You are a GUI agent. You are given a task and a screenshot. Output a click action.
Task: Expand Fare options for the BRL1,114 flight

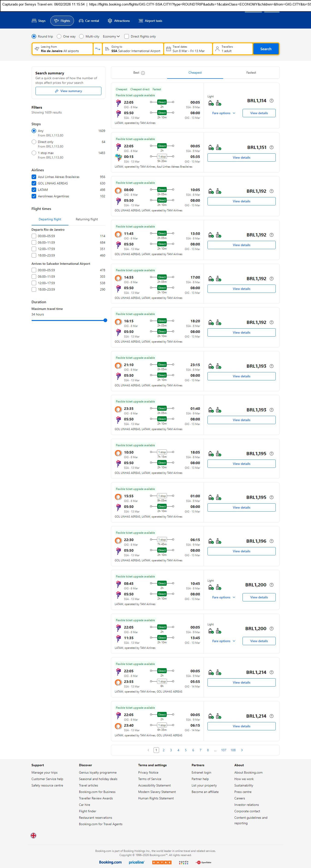[x=224, y=113]
